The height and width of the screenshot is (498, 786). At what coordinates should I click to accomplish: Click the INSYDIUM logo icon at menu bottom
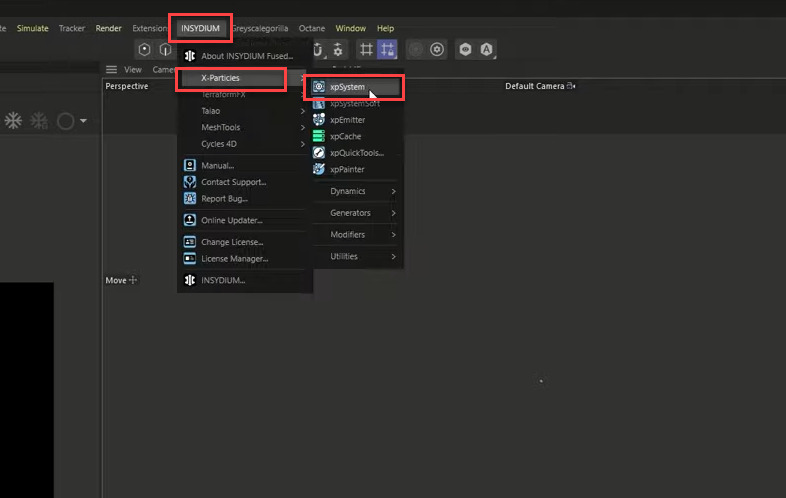[x=189, y=280]
